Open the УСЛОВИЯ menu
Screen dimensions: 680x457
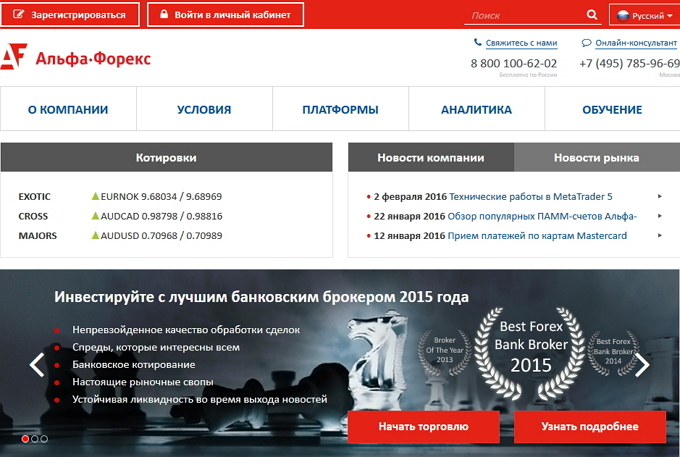[x=204, y=109]
